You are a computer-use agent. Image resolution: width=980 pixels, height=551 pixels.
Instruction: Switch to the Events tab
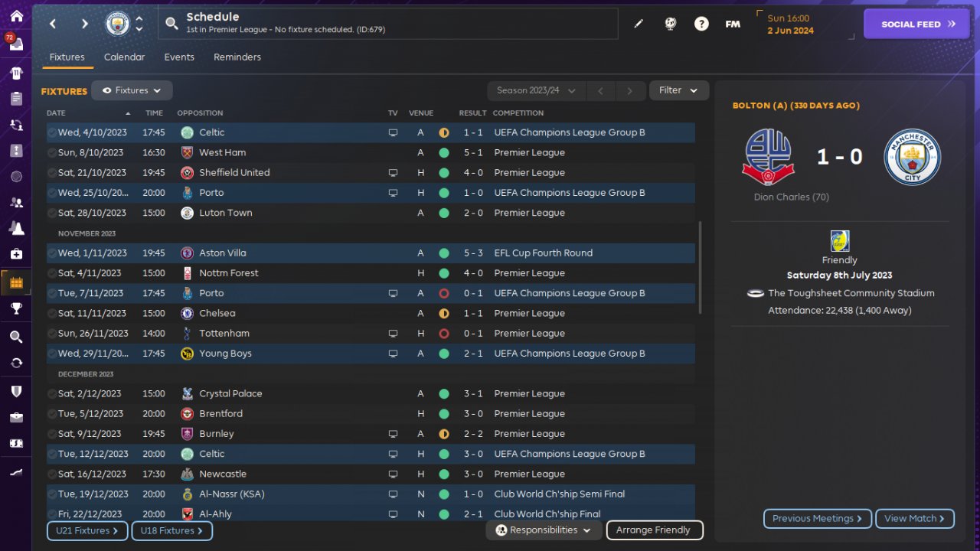[179, 57]
